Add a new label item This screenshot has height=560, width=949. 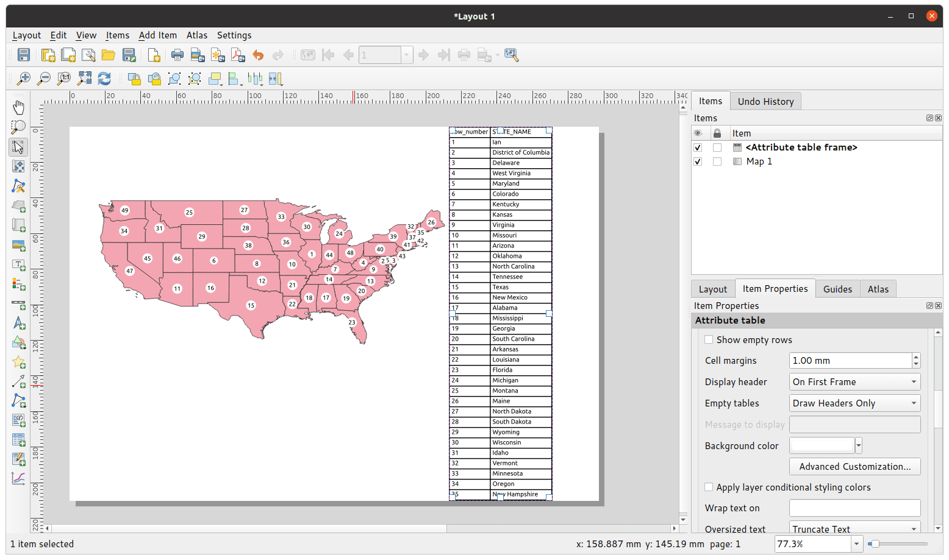point(19,265)
